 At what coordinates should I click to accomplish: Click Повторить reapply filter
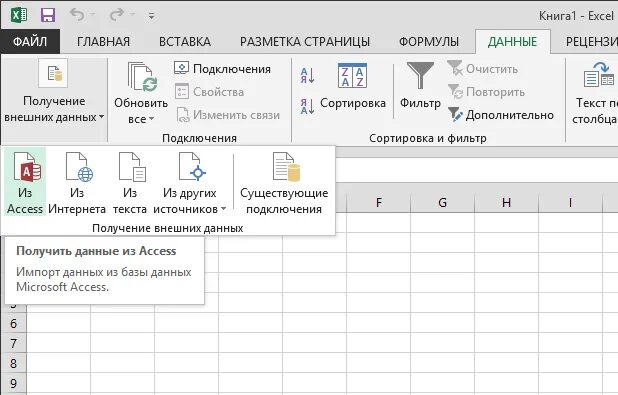(x=486, y=92)
